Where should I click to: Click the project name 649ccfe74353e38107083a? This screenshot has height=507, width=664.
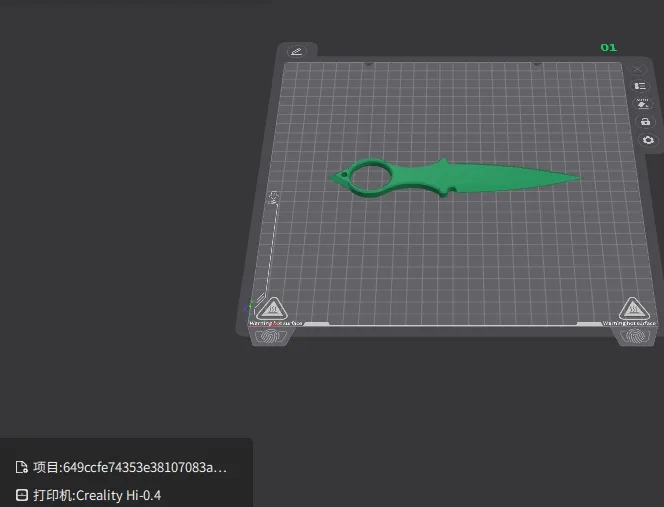130,467
